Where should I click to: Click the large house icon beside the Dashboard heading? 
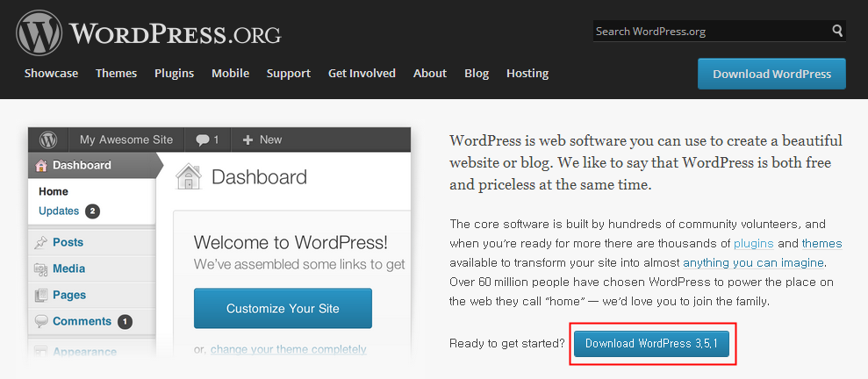(188, 177)
